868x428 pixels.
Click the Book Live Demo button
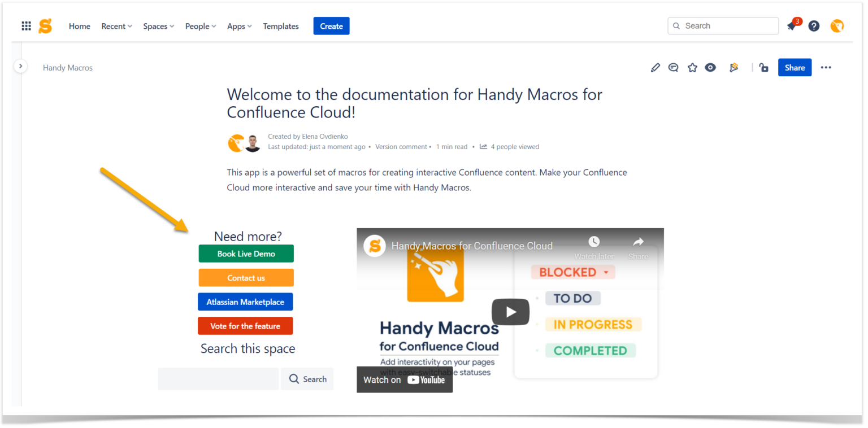(x=246, y=253)
